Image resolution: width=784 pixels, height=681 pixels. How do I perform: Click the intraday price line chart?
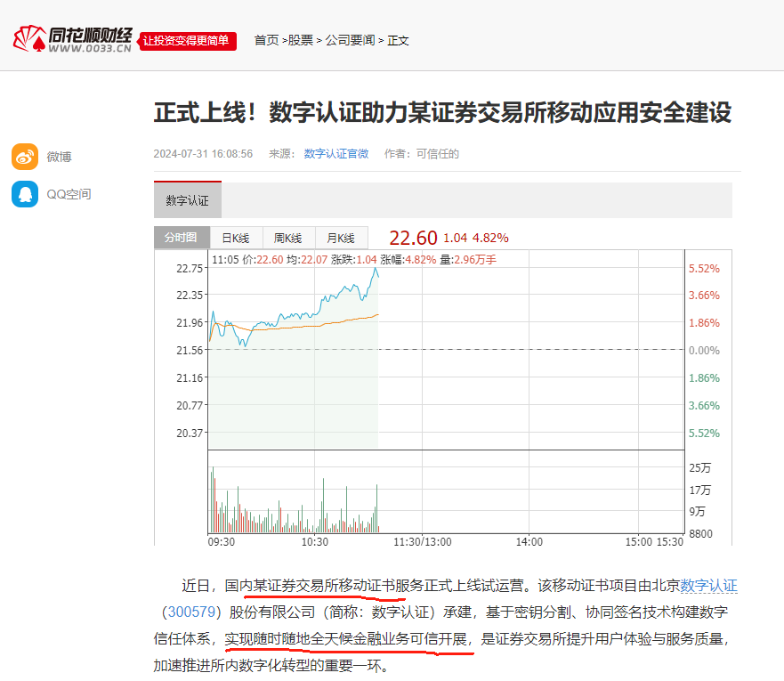pyautogui.click(x=446, y=350)
